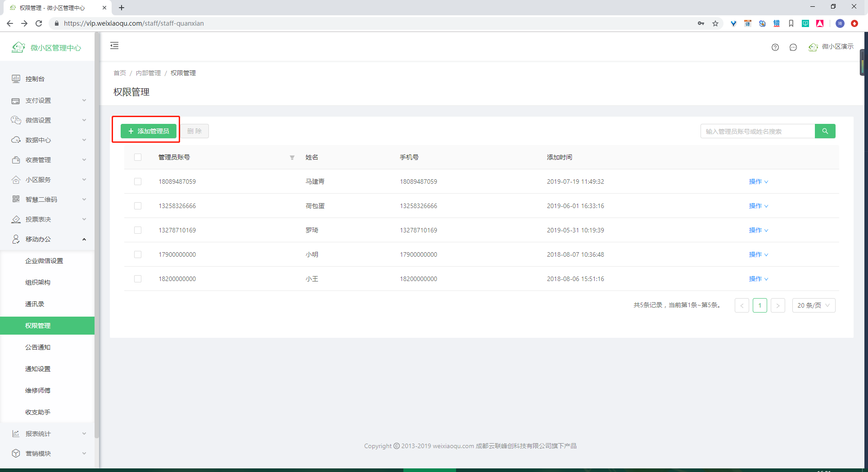
Task: Open 操作 dropdown for 荷包蛋
Action: pos(759,206)
